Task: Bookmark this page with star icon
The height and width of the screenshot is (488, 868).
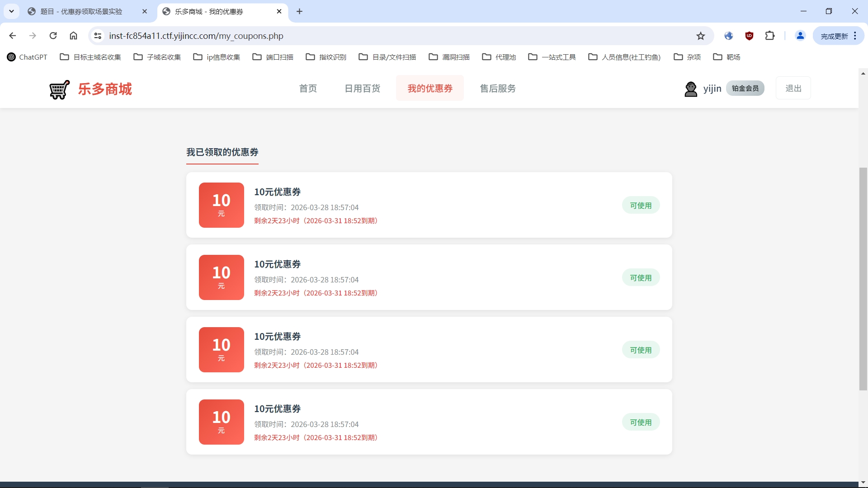Action: (x=701, y=36)
